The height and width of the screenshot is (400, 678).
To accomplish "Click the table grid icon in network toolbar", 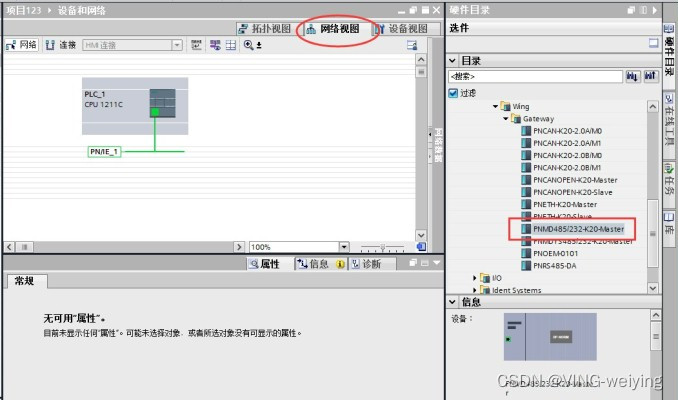I will (231, 45).
